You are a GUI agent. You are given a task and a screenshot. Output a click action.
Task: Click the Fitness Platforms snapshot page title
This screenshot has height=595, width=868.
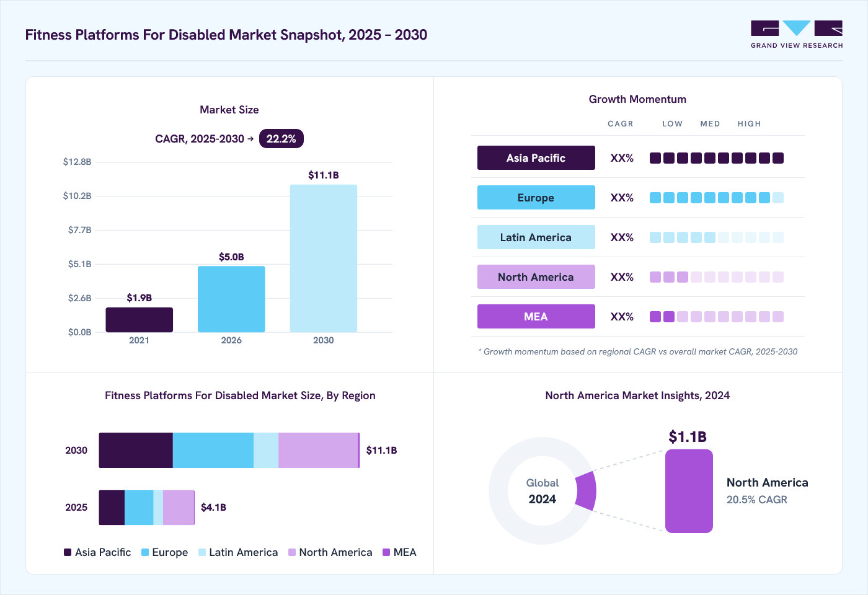point(226,35)
